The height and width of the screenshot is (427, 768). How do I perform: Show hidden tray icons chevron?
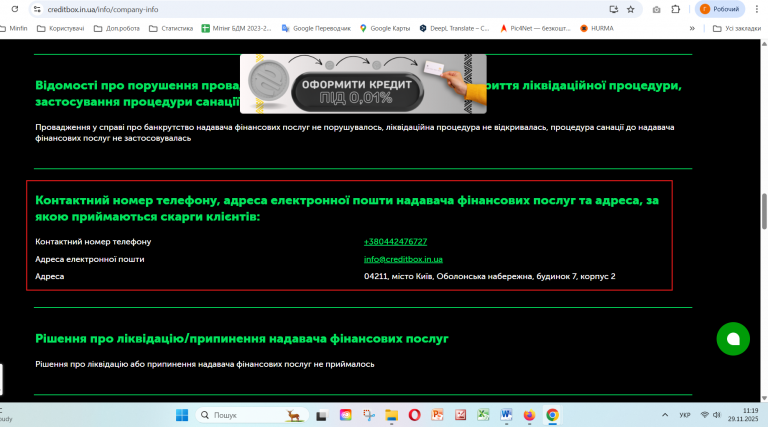click(x=665, y=415)
